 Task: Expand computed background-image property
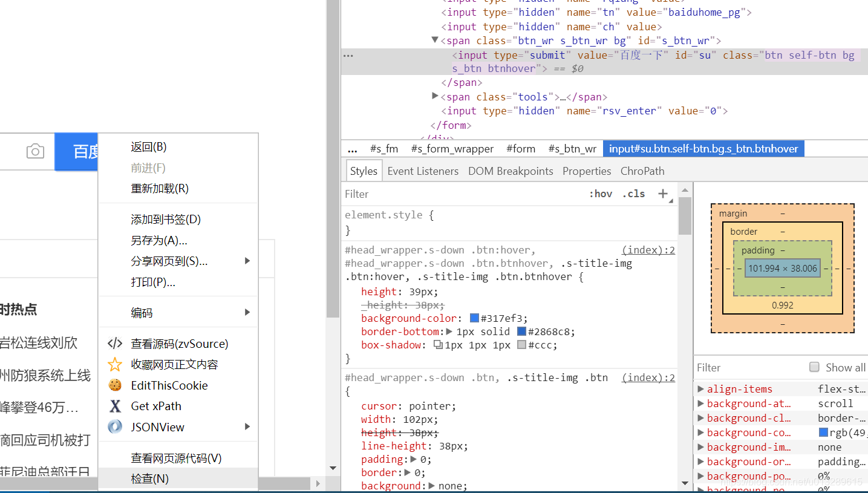(x=700, y=447)
